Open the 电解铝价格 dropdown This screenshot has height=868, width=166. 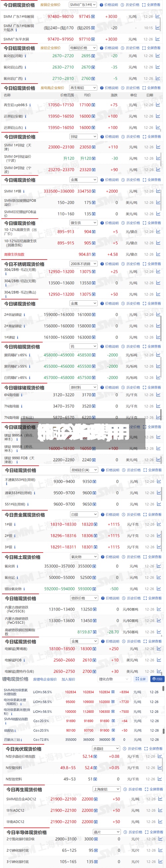(x=83, y=48)
